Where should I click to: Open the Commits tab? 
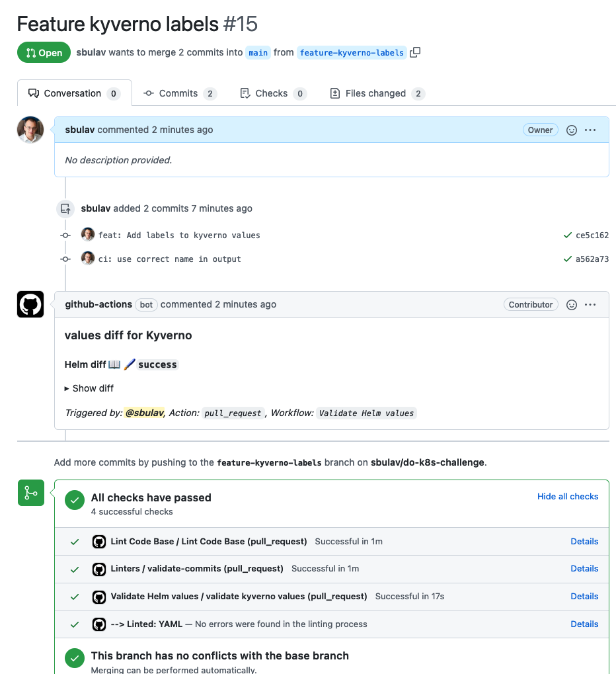tap(180, 93)
